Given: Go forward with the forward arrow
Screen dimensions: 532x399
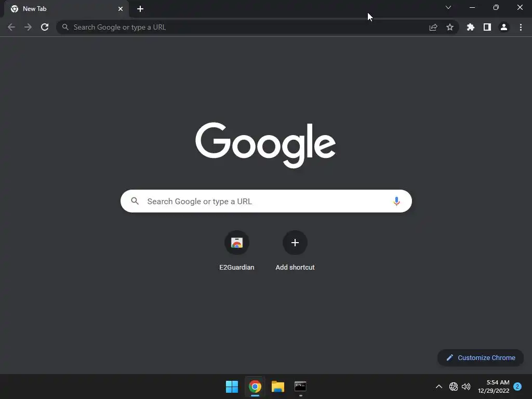Looking at the screenshot, I should pos(28,27).
